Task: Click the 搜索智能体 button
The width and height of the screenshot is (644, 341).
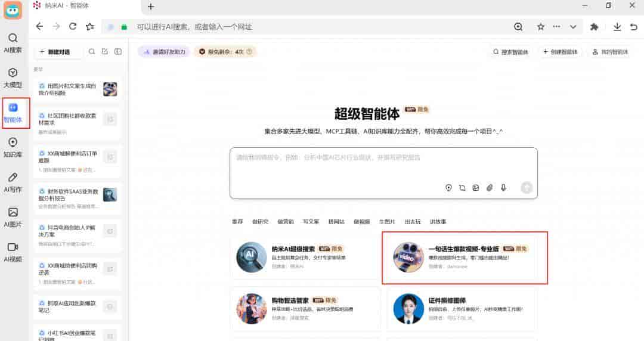Action: (x=511, y=52)
